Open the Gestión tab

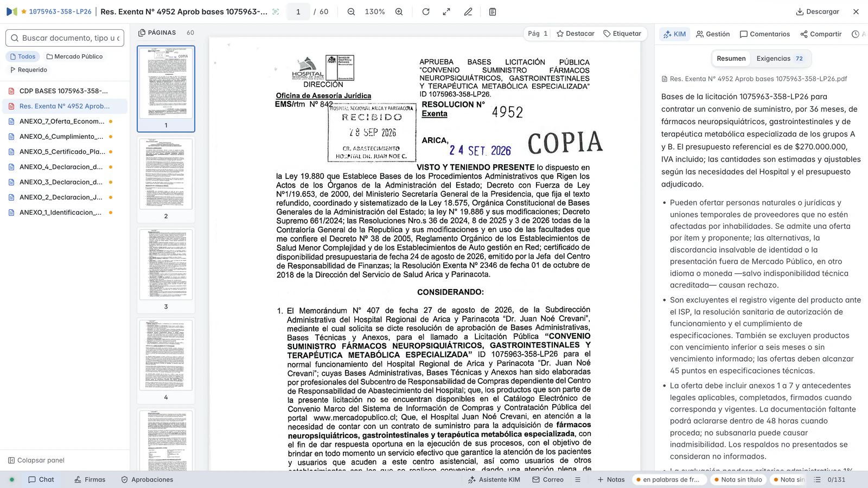[x=713, y=34]
